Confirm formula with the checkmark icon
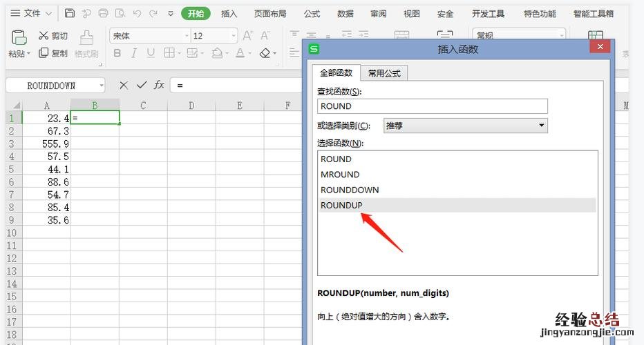 (x=142, y=85)
